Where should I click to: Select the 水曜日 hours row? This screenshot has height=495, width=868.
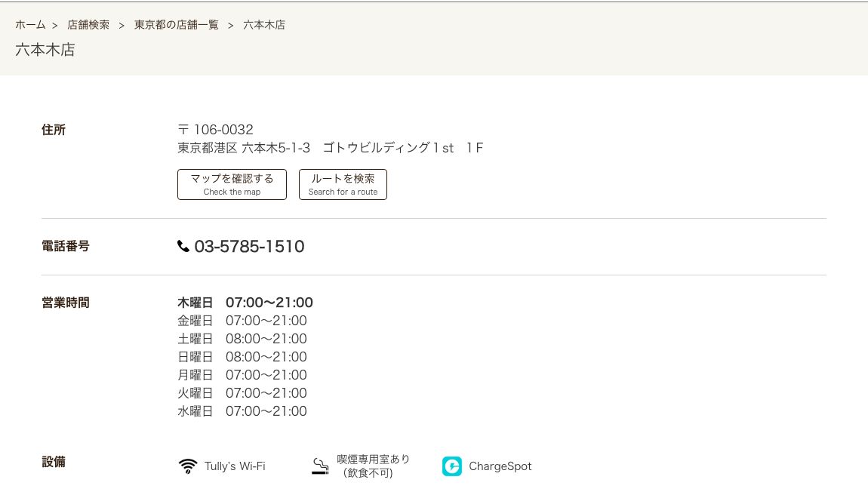coord(242,410)
